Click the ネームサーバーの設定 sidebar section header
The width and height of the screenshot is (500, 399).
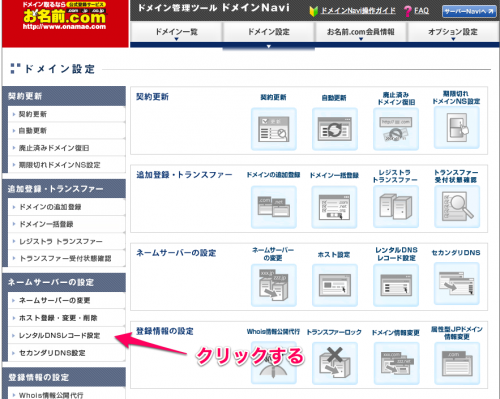click(64, 282)
